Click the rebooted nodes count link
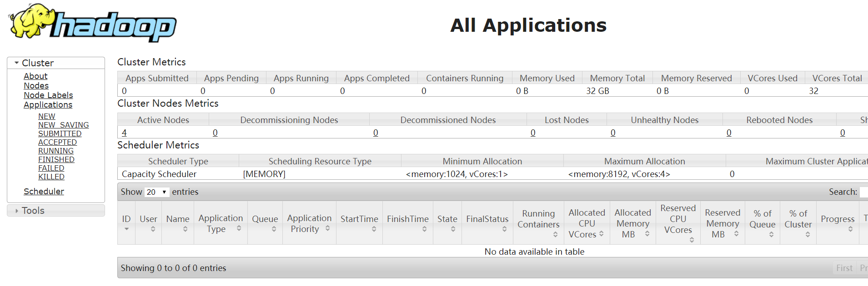The height and width of the screenshot is (286, 868). pyautogui.click(x=729, y=133)
